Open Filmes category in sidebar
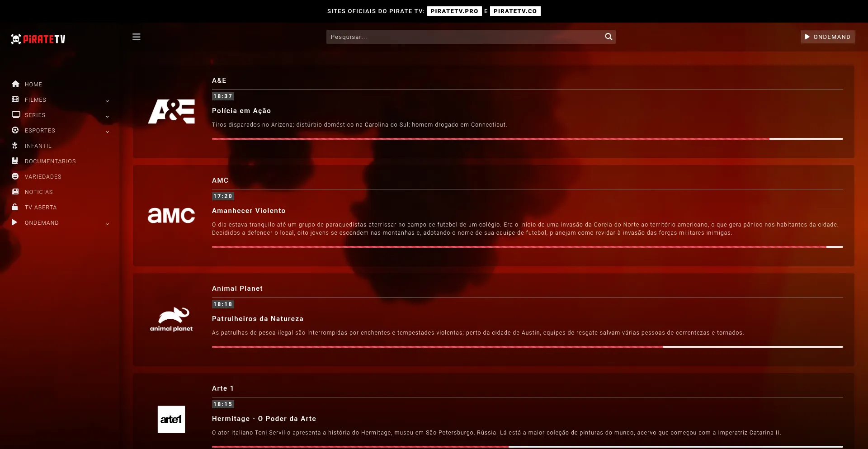Image resolution: width=868 pixels, height=449 pixels. [35, 100]
